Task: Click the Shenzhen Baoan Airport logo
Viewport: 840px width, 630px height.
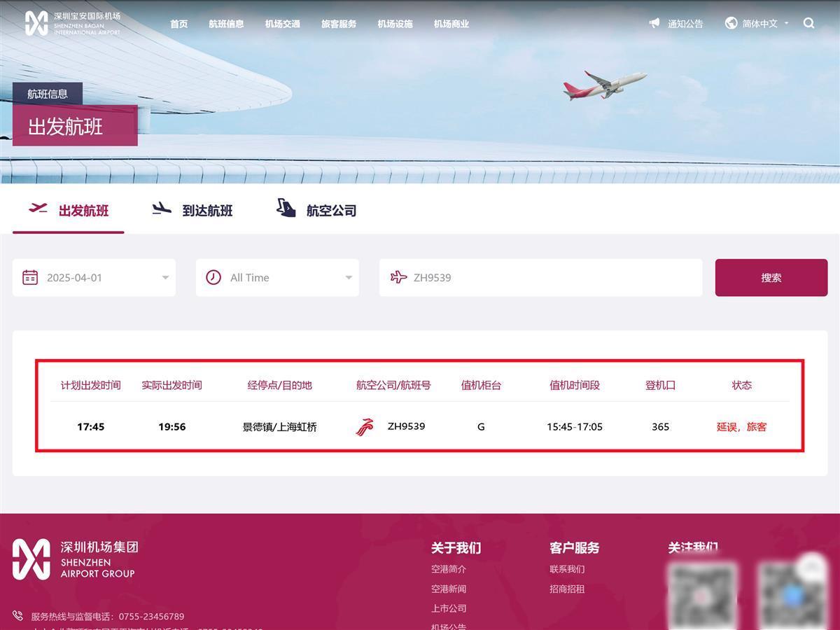Action: (72, 23)
